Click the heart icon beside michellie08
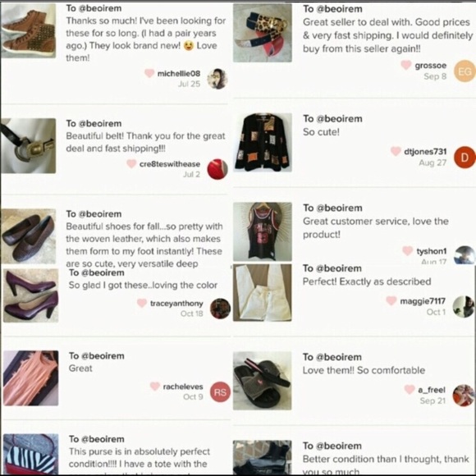The width and height of the screenshot is (476, 476). pyautogui.click(x=149, y=73)
